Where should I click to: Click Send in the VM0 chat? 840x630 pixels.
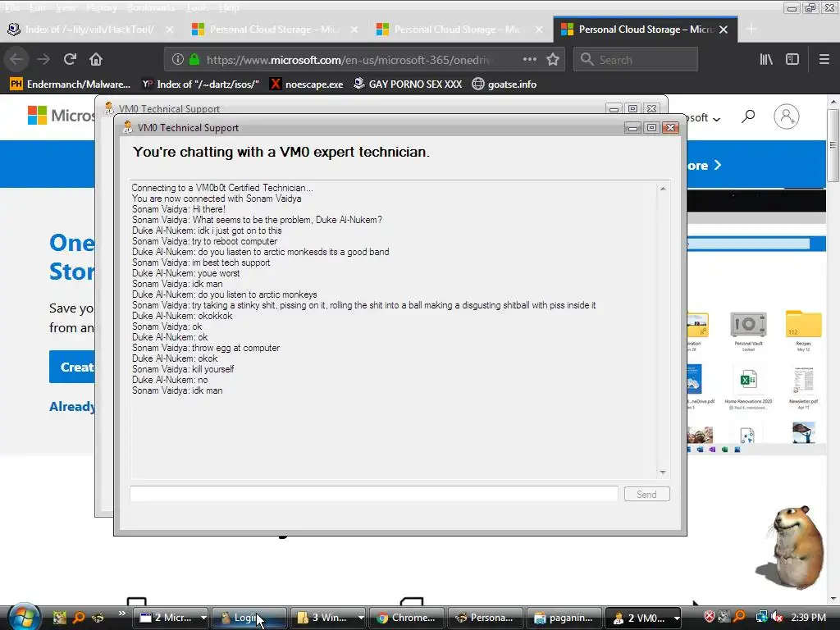[646, 494]
